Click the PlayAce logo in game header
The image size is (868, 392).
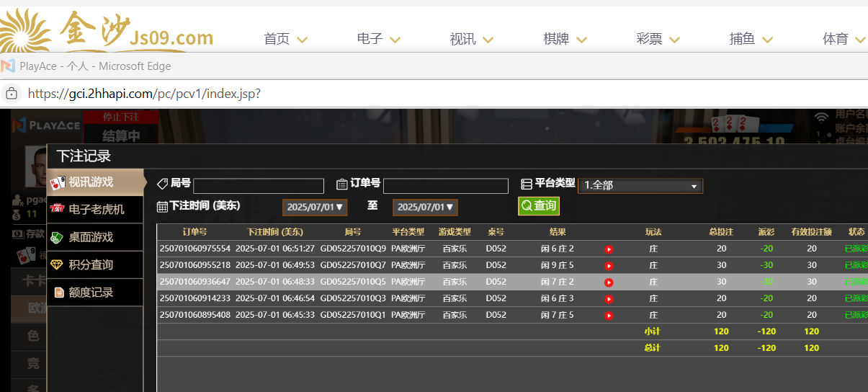click(x=46, y=125)
